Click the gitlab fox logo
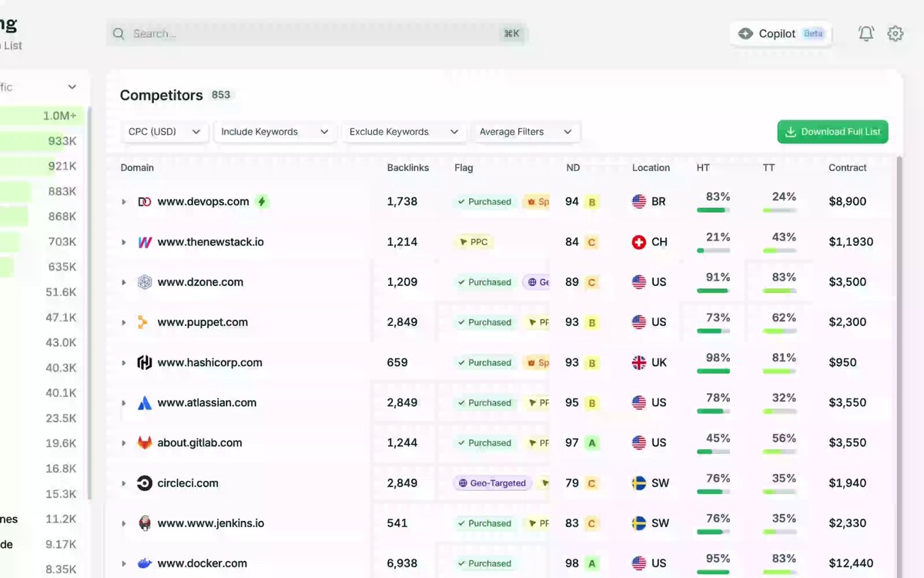The image size is (924, 578). [x=145, y=442]
